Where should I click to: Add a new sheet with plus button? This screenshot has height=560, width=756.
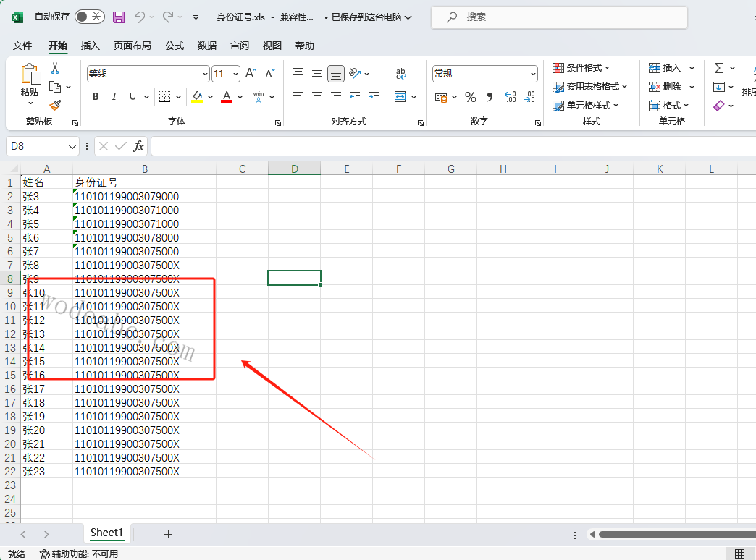point(169,534)
